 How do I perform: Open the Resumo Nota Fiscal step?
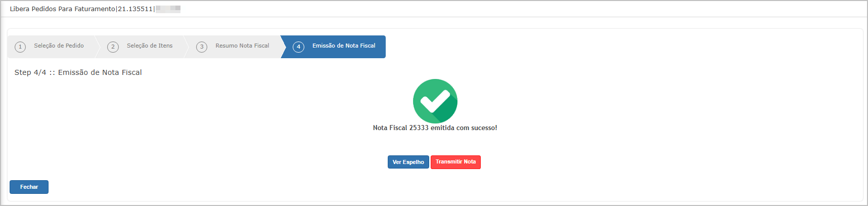242,46
